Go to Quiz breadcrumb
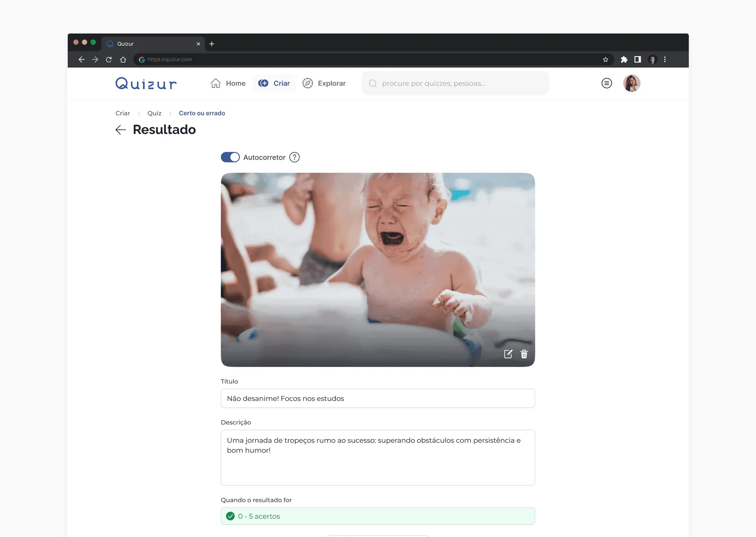 coord(154,113)
